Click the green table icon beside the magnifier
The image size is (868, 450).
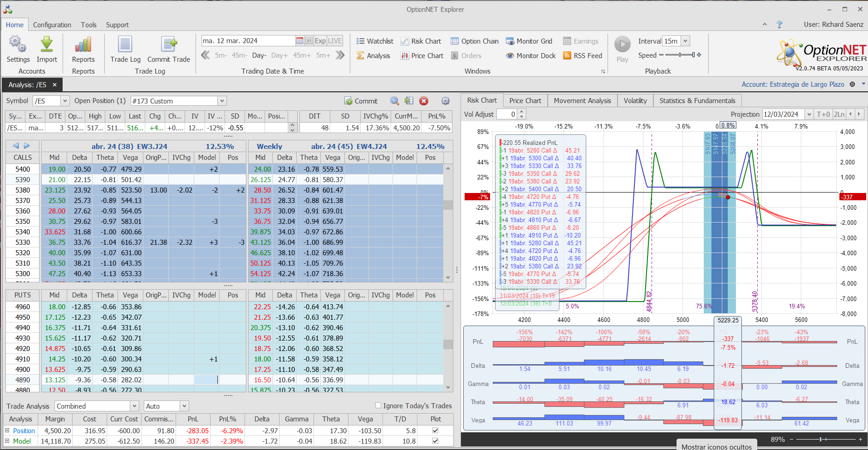pyautogui.click(x=409, y=101)
